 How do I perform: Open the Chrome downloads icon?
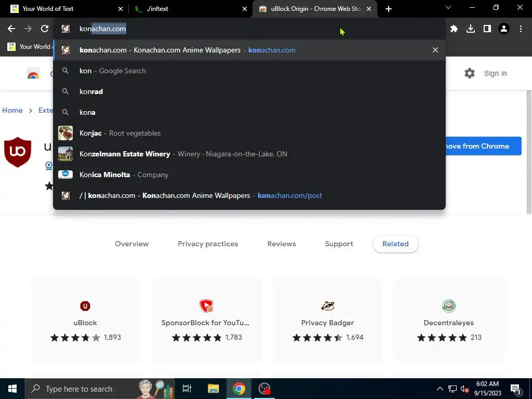click(471, 29)
